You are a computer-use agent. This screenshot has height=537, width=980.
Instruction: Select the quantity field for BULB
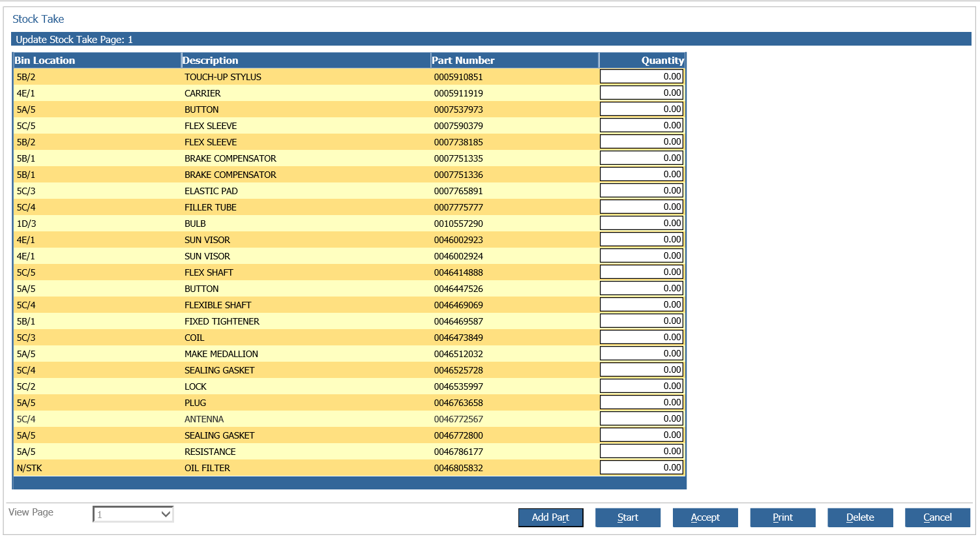(642, 223)
